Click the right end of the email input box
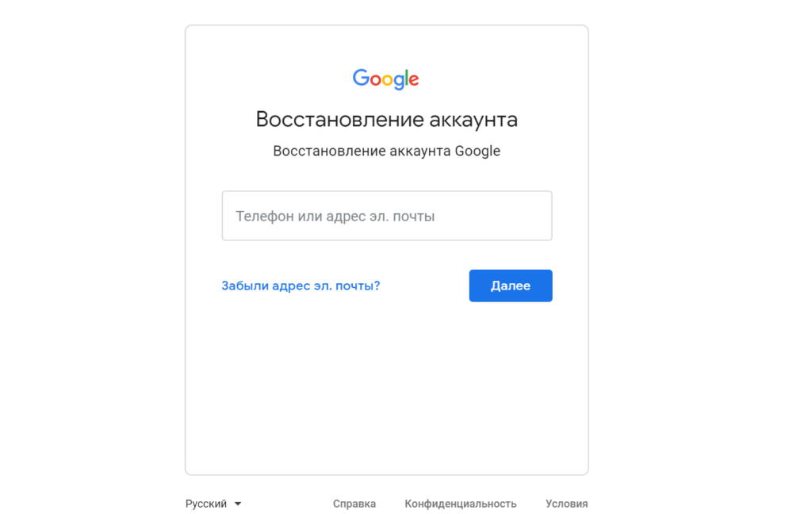 (538, 216)
